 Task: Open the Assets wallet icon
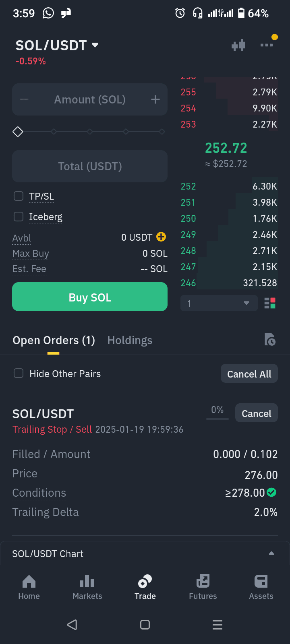[x=261, y=581]
